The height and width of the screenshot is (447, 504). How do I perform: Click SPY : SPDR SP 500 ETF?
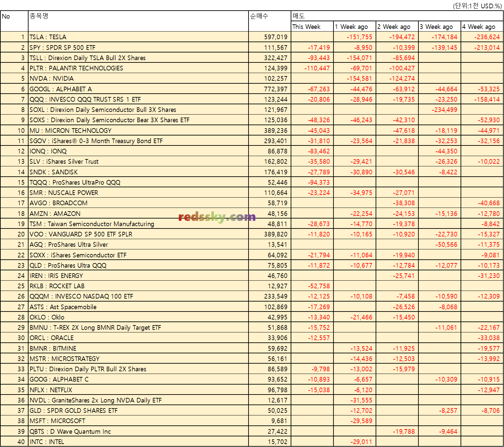tap(62, 47)
